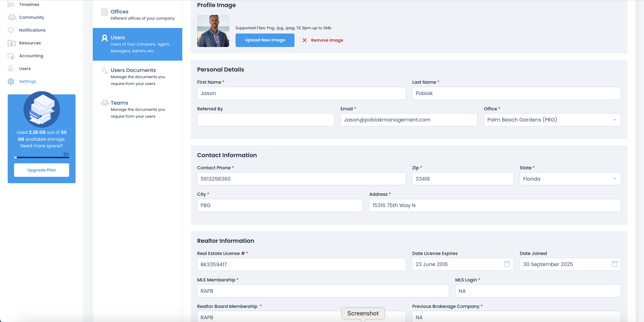Screen dimensions: 644x322
Task: Click the selected Users tab icon
Action: 105,38
